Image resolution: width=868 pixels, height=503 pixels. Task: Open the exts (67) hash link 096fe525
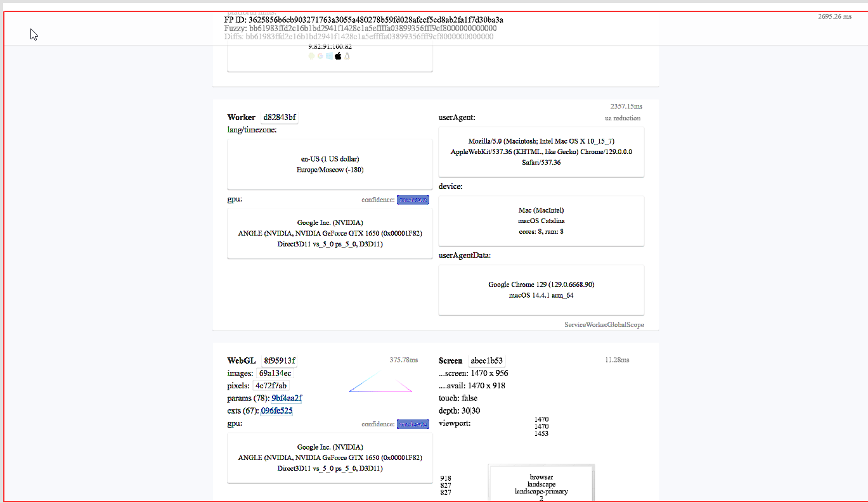(x=276, y=411)
